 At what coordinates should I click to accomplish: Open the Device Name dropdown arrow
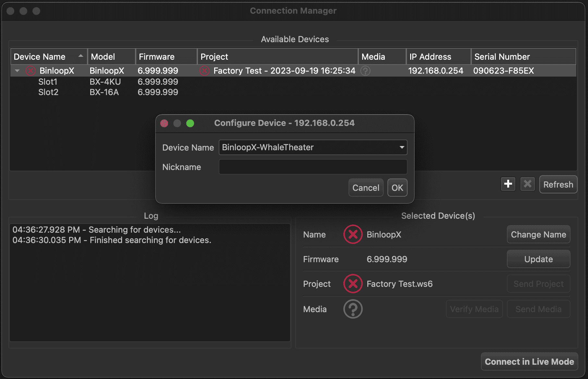tap(402, 147)
